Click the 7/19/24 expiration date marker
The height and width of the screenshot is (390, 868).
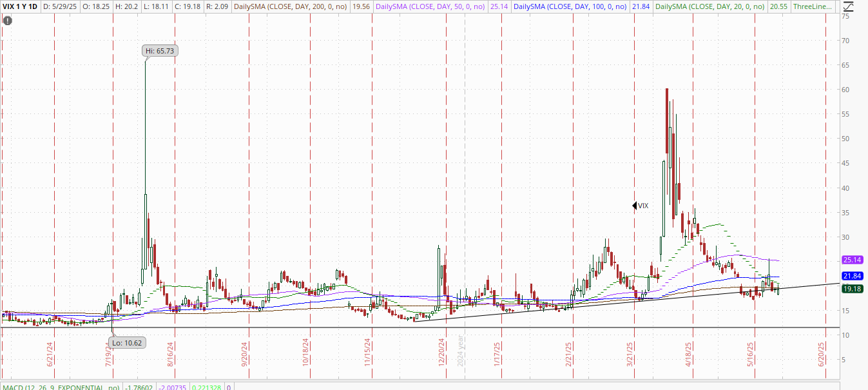click(108, 354)
